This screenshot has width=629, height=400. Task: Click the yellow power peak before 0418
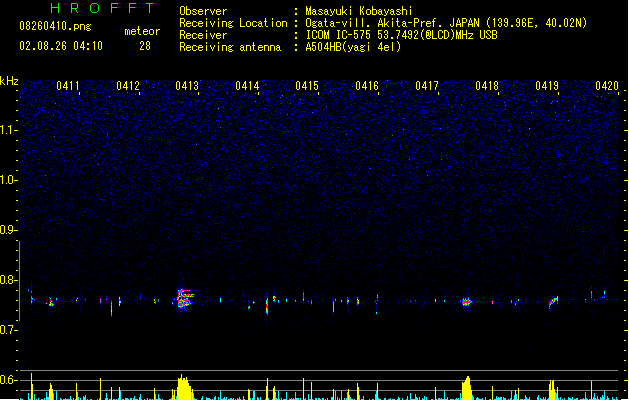pyautogui.click(x=467, y=388)
